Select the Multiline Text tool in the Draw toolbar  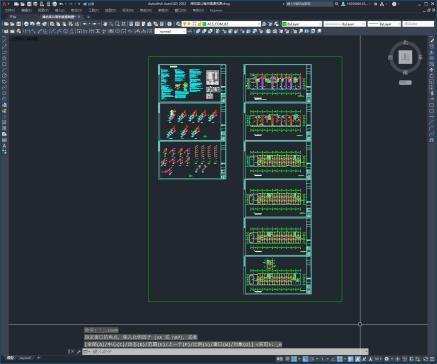pos(4,146)
